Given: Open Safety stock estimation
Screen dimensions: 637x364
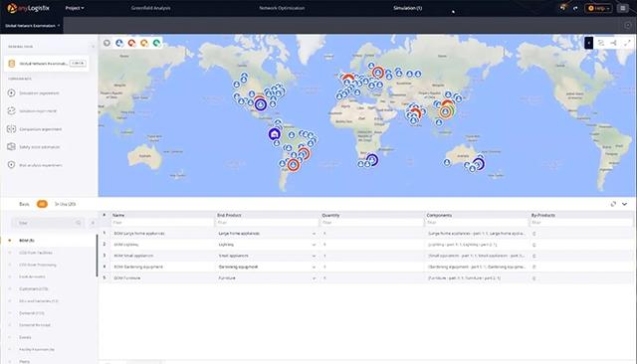Looking at the screenshot, I should (40, 147).
